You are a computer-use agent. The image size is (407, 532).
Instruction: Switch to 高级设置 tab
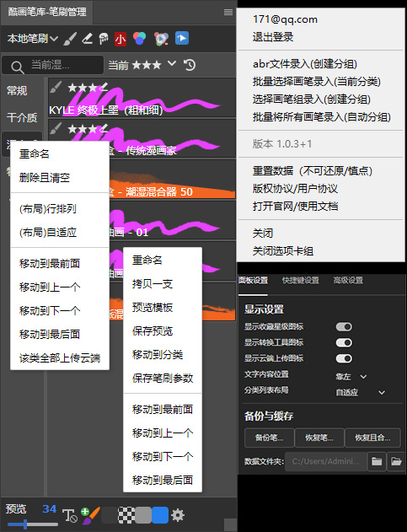[x=348, y=280]
